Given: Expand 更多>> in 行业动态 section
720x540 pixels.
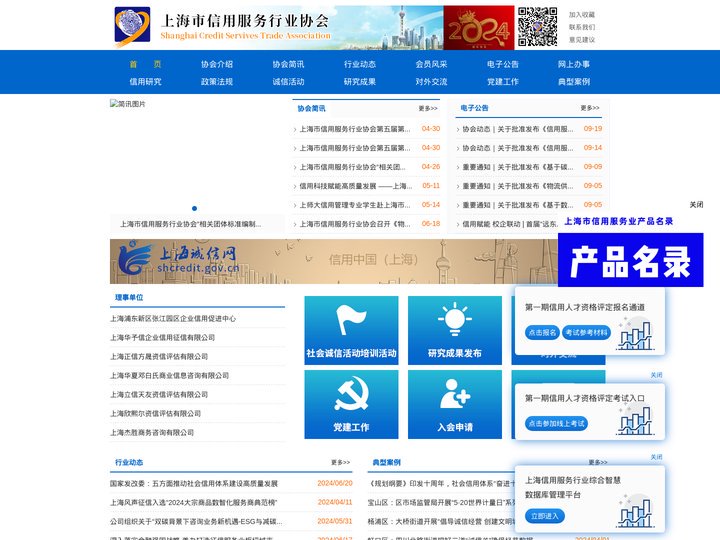Looking at the screenshot, I should point(340,462).
